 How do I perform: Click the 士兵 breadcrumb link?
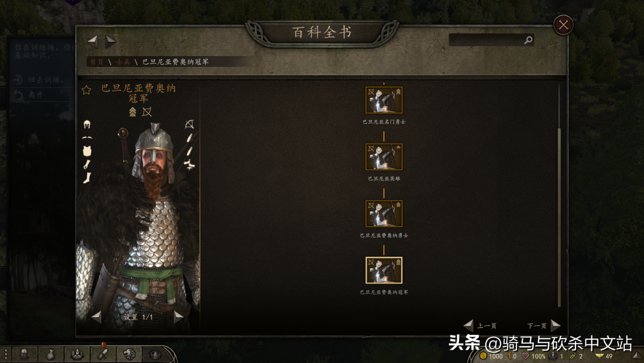pyautogui.click(x=123, y=62)
